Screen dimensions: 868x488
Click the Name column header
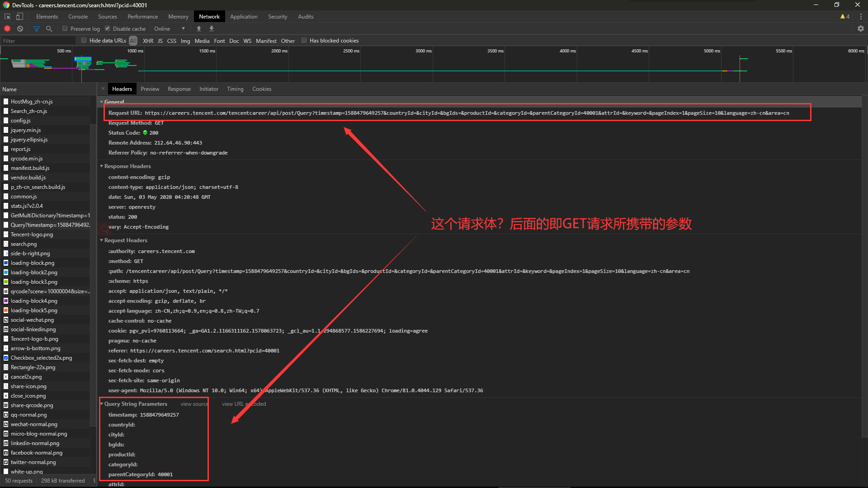(x=48, y=89)
